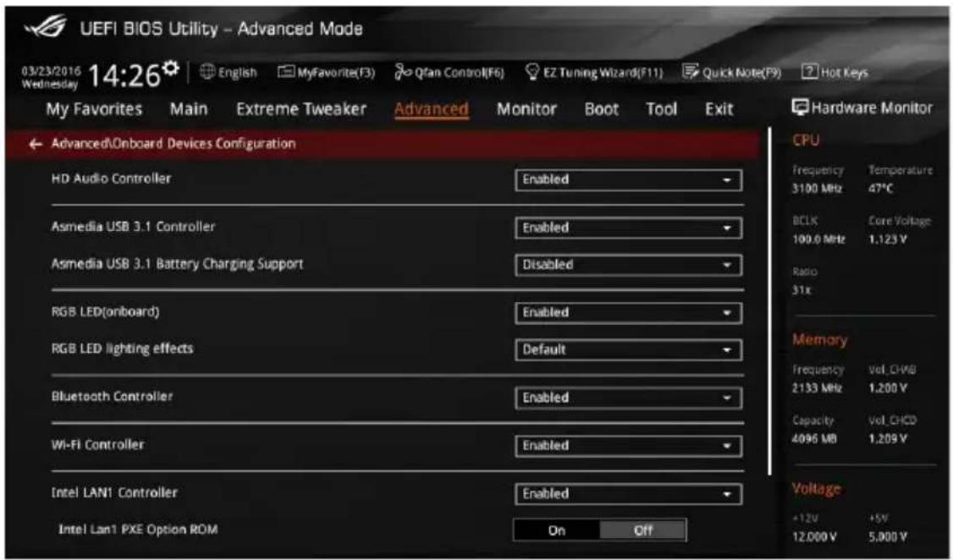Click the CPU section heading
Image resolution: width=953 pixels, height=560 pixels.
click(806, 140)
